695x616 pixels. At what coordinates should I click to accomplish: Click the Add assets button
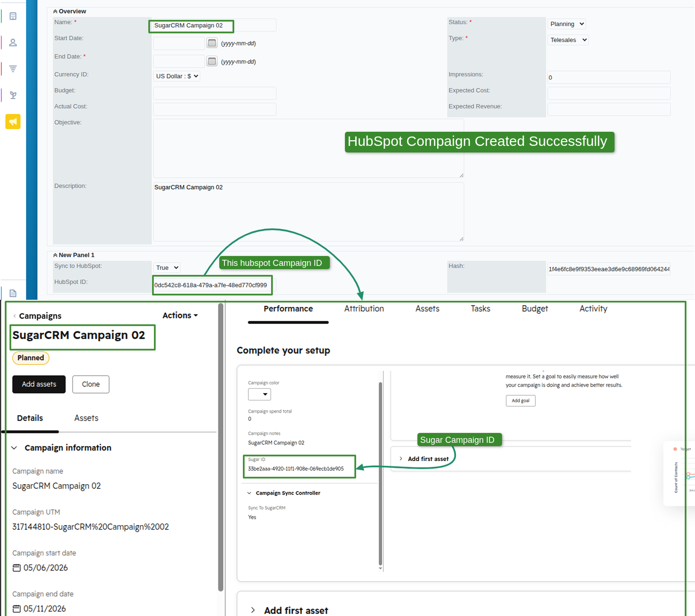tap(39, 384)
